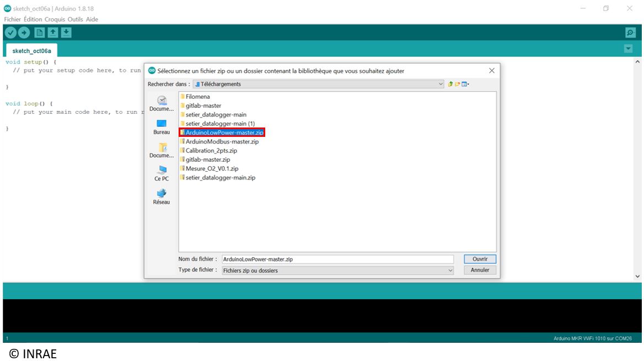Viewport: 644px width, 361px height.
Task: Click the Annuler button
Action: coord(480,270)
